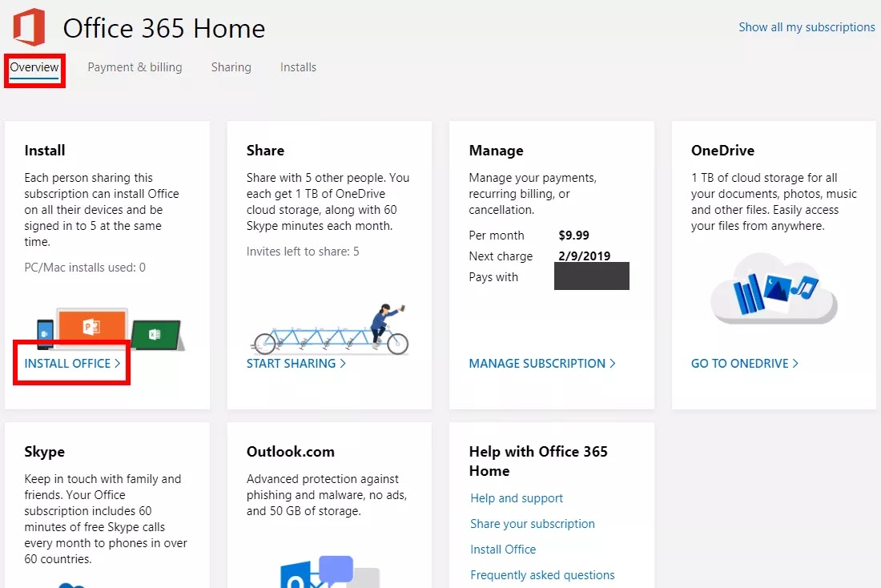Image resolution: width=881 pixels, height=588 pixels.
Task: Click the devices illustration in Install card
Action: (x=111, y=329)
